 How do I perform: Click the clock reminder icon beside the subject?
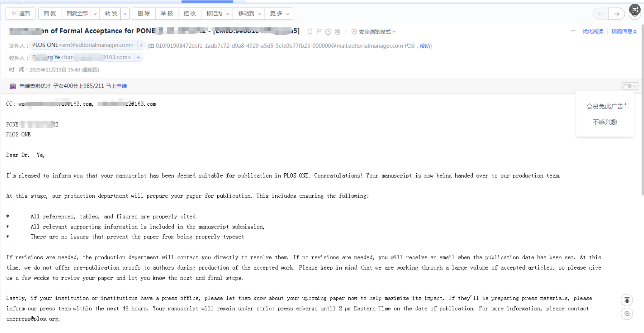click(x=328, y=32)
